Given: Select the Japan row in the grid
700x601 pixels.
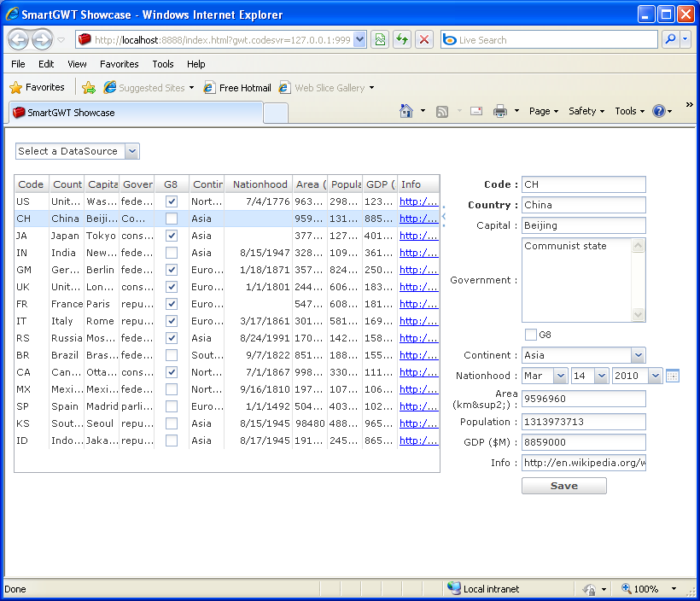Looking at the screenshot, I should tap(227, 236).
